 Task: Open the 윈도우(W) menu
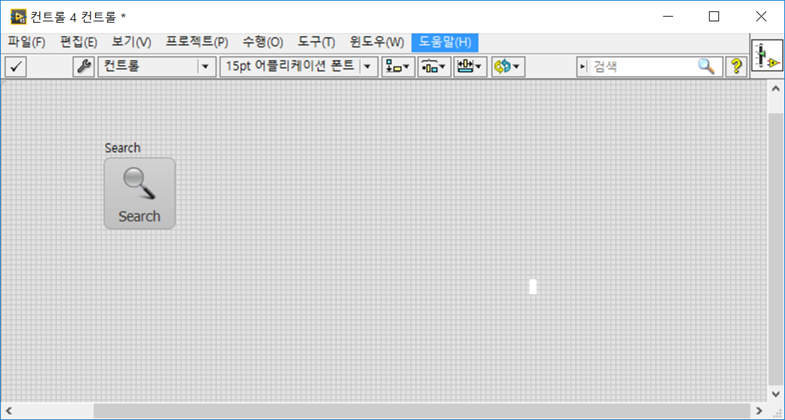click(376, 43)
